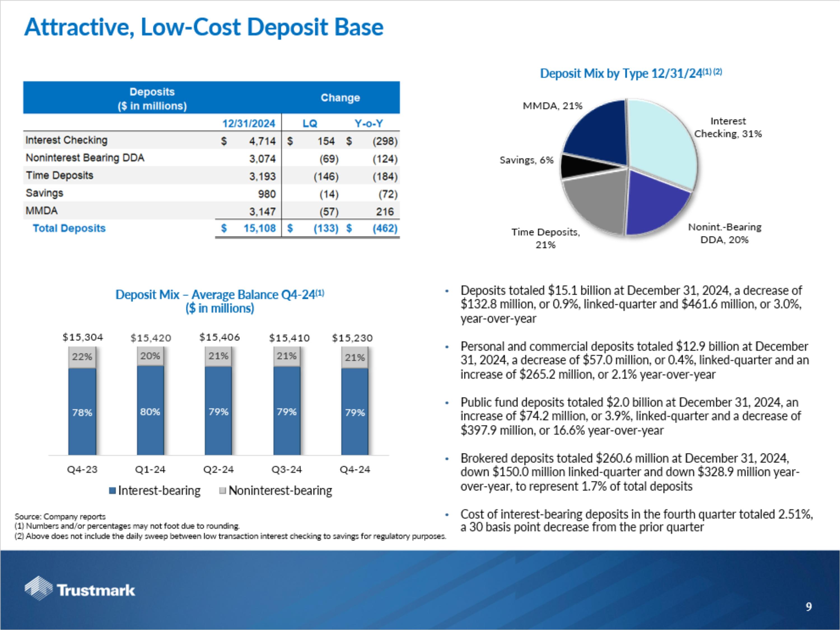Click the Noninterest-bearing legend square
The height and width of the screenshot is (630, 840).
223,491
